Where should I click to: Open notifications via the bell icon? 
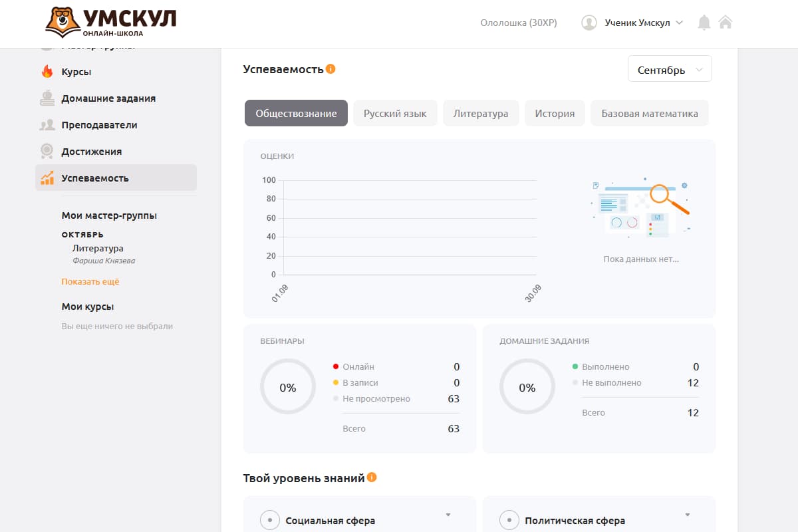tap(704, 21)
